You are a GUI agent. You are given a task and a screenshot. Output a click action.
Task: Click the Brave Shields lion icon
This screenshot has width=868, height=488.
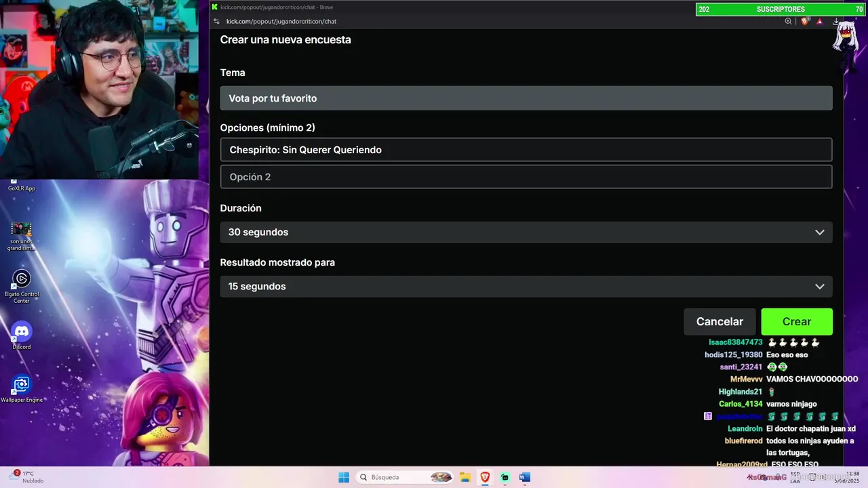point(805,21)
